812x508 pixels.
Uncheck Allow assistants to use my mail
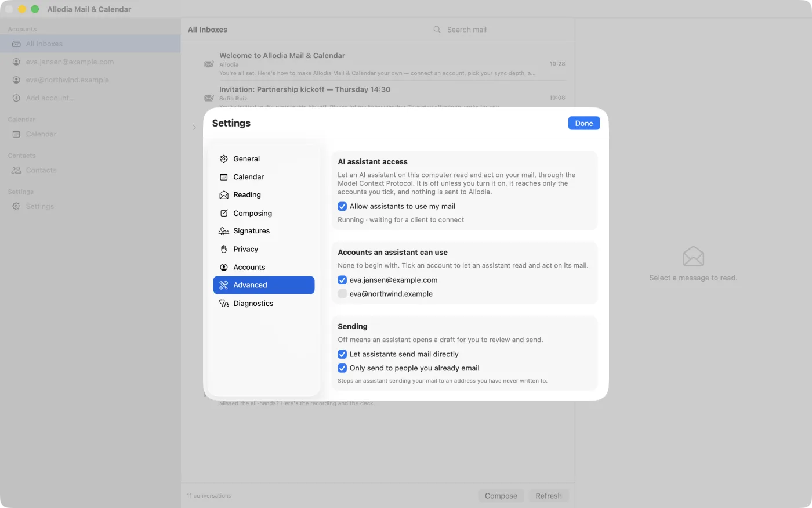point(342,207)
